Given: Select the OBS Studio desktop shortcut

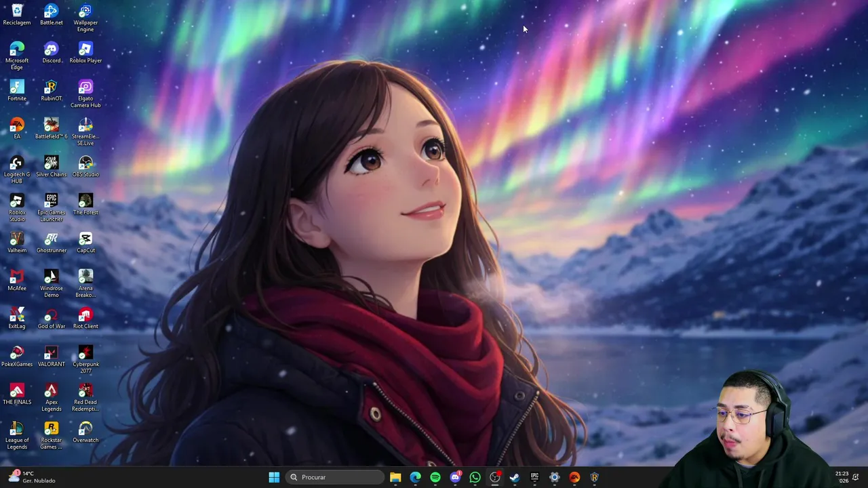Looking at the screenshot, I should coord(85,167).
